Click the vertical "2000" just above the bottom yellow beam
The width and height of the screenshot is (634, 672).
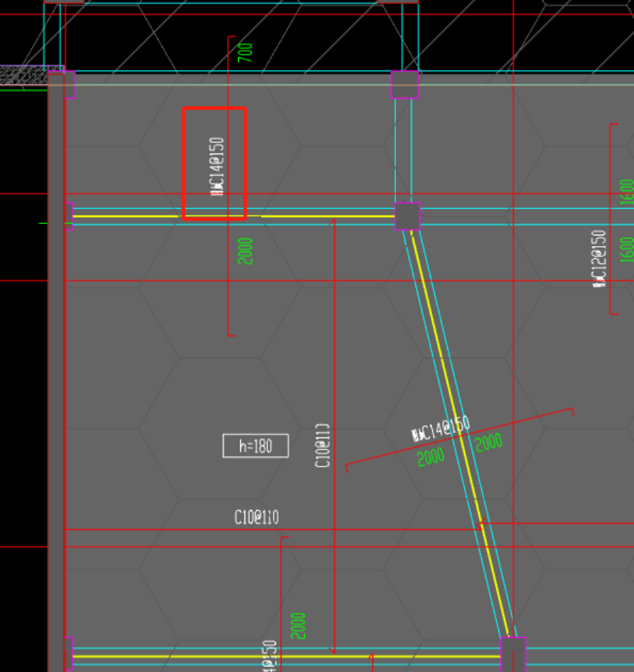point(298,626)
